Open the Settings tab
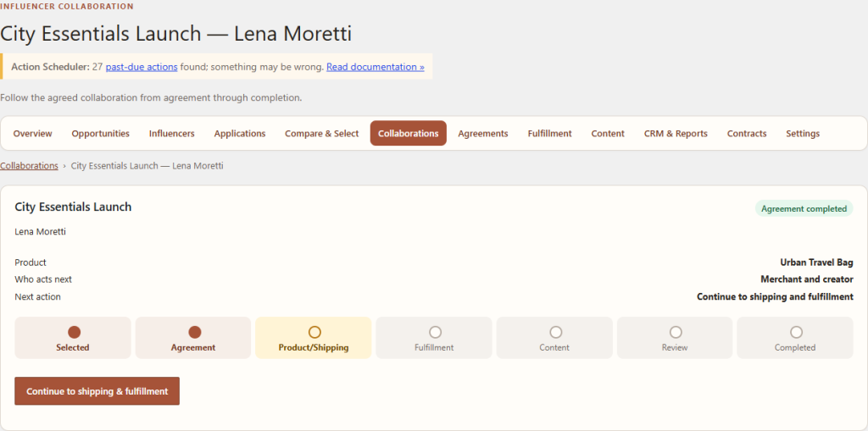Viewport: 868px width, 431px height. [803, 133]
